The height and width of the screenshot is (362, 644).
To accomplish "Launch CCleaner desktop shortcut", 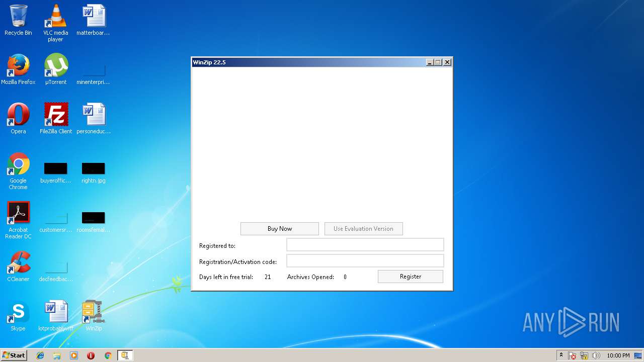I will click(x=18, y=266).
